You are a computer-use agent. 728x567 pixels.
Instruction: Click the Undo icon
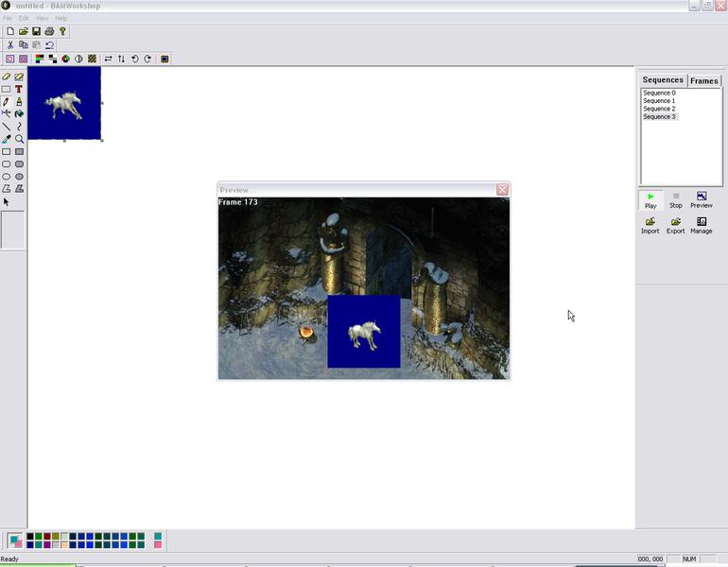[49, 45]
